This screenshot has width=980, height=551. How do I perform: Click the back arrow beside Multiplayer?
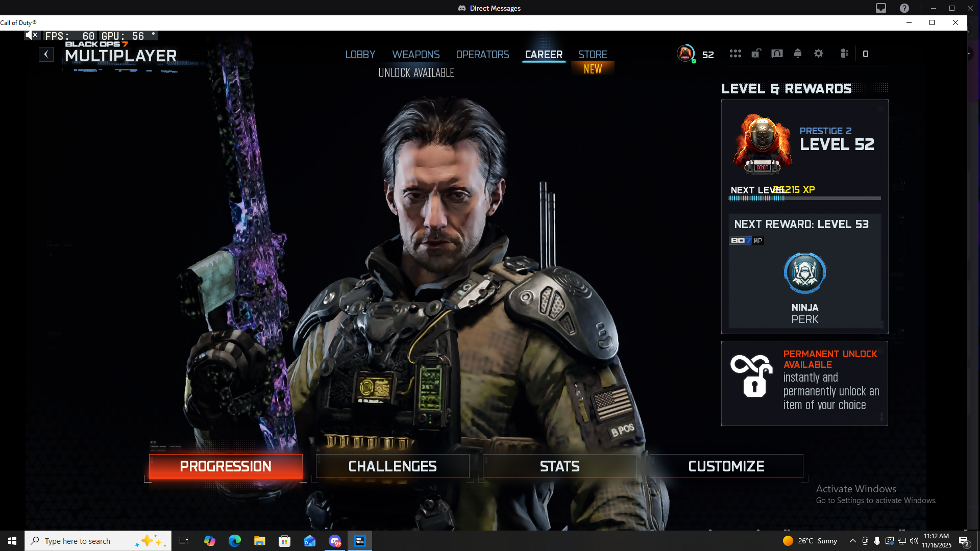[x=46, y=54]
